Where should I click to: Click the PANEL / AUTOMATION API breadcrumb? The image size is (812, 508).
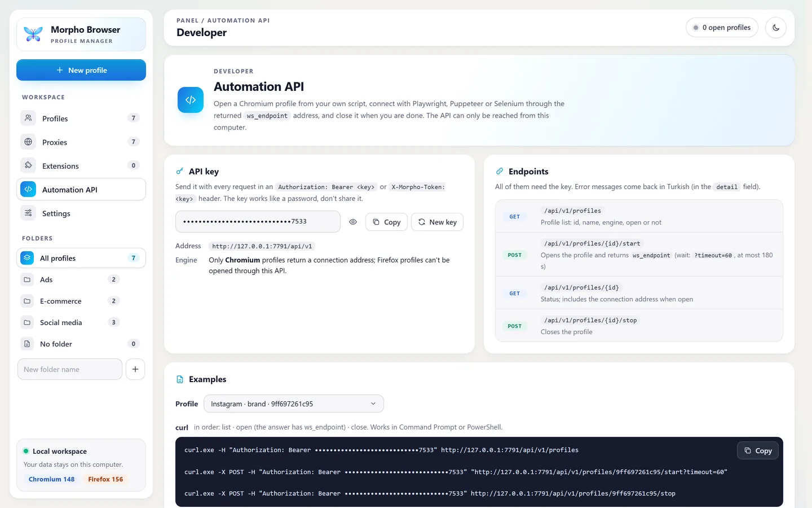223,20
